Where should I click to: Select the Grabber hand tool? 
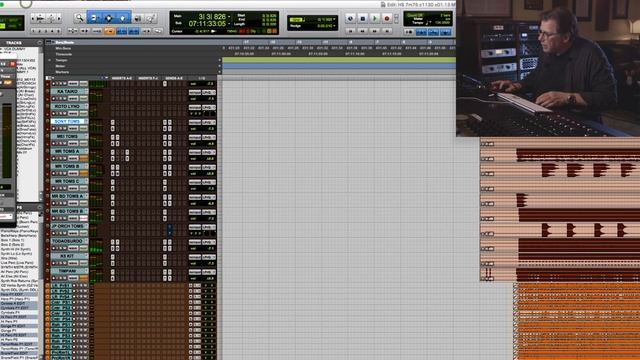[x=123, y=18]
